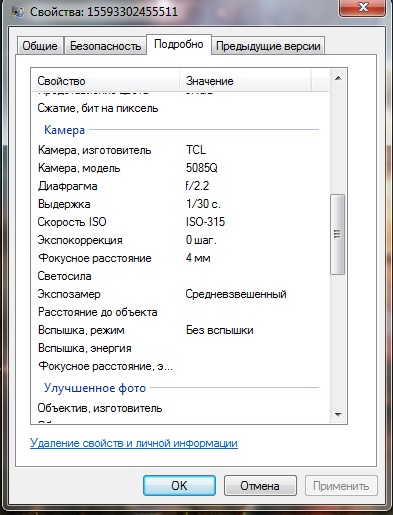
Task: Click the Камера section heading
Action: point(64,130)
